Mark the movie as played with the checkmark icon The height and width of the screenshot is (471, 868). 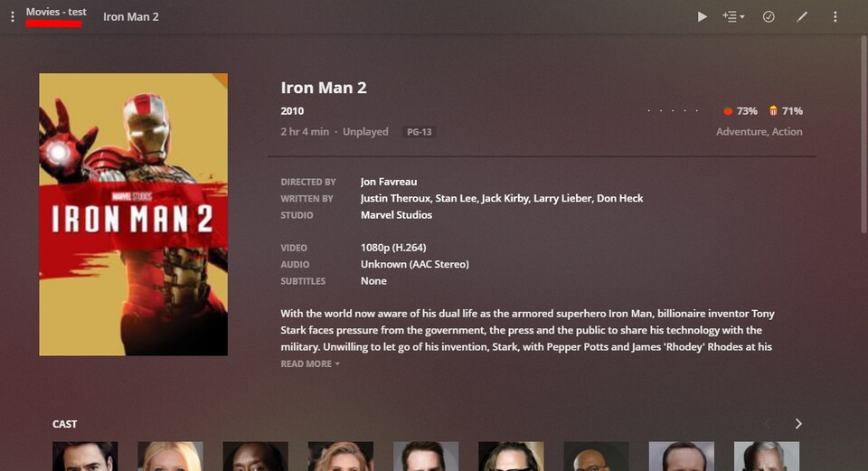coord(769,16)
